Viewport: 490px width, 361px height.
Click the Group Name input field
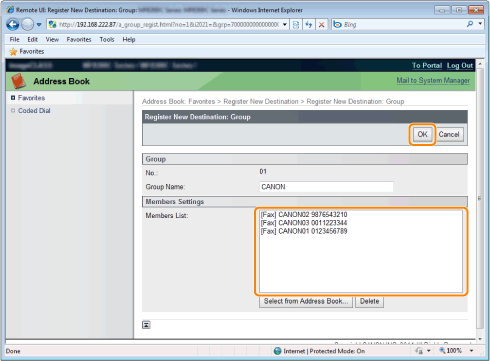click(x=326, y=187)
